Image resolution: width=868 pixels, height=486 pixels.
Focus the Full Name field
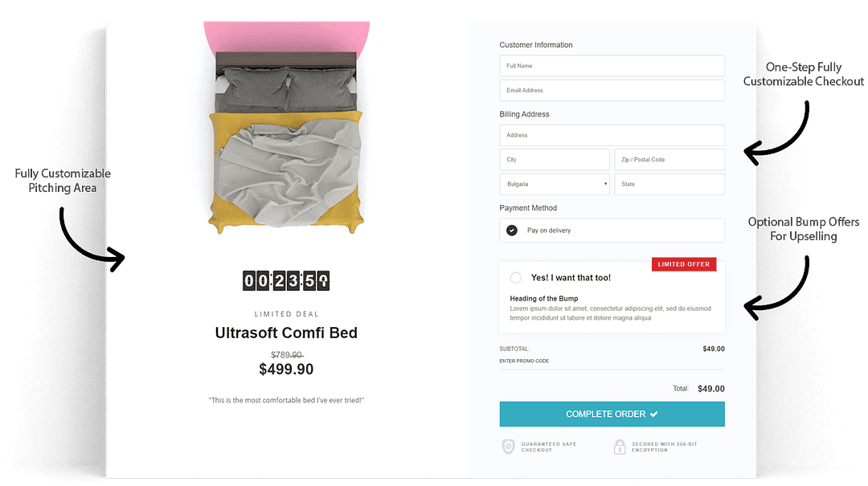click(x=612, y=66)
